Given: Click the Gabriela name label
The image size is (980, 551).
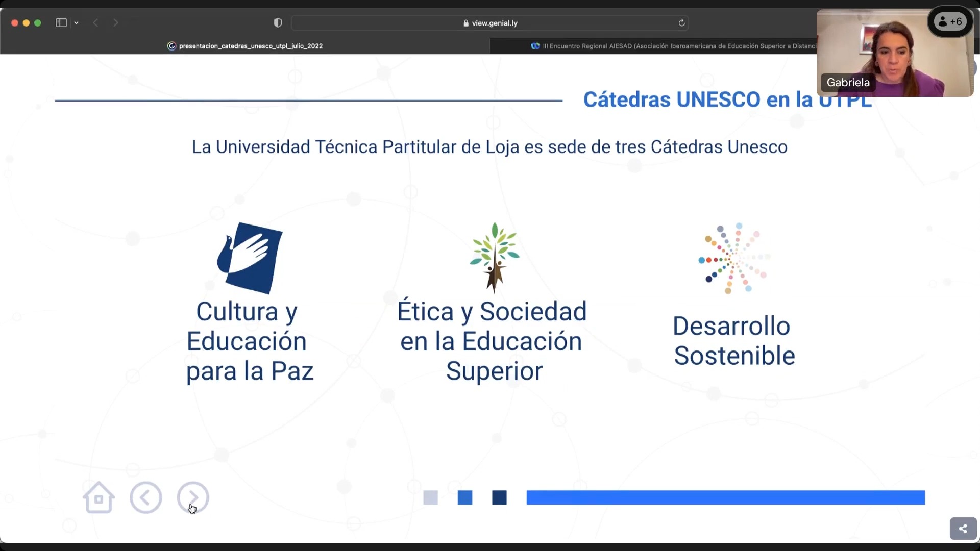Looking at the screenshot, I should coord(848,82).
